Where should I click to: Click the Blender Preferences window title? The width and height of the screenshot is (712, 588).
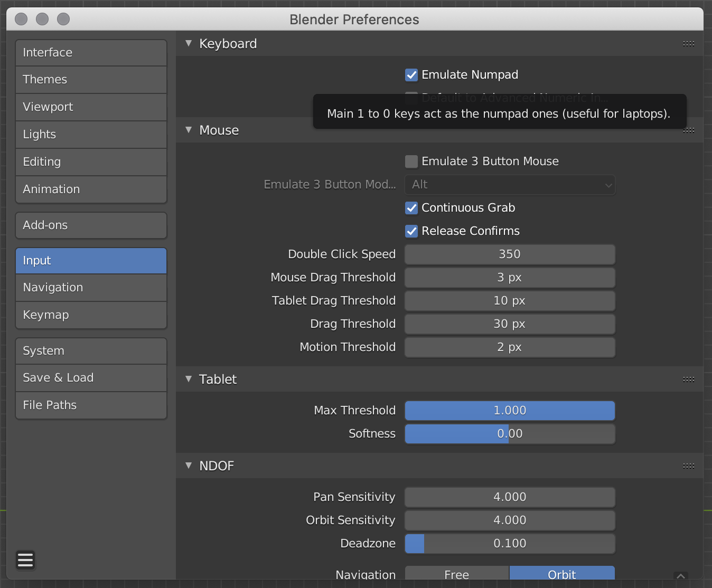354,20
